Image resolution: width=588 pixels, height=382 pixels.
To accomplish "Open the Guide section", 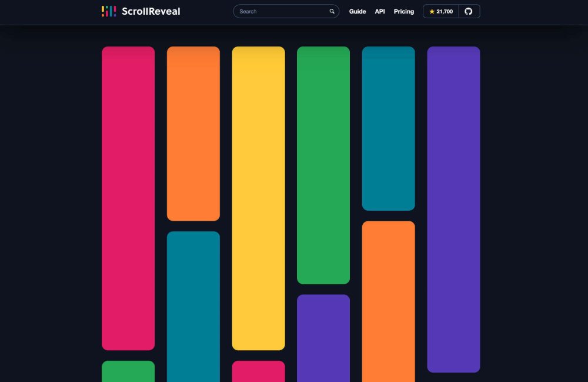I will 358,11.
